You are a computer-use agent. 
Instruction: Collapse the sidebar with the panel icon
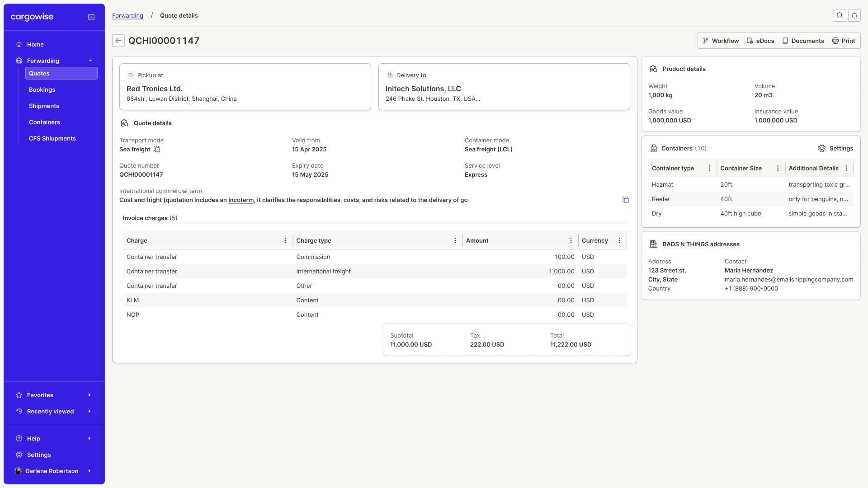coord(91,17)
